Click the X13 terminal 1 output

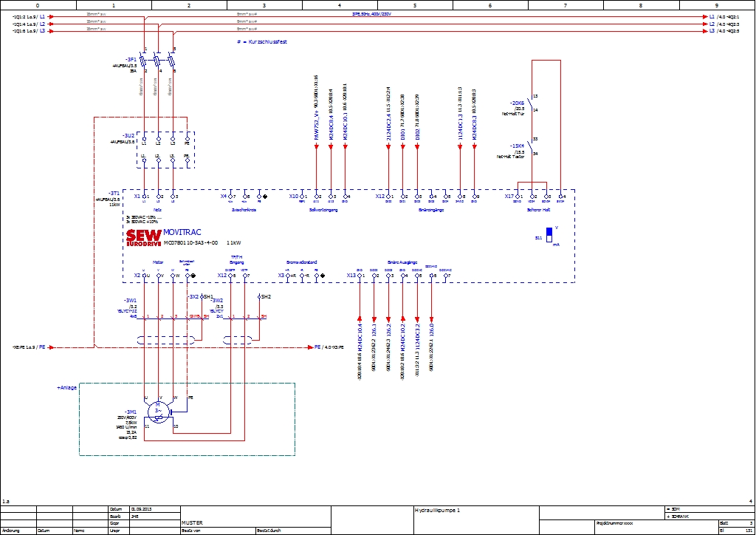(x=360, y=276)
